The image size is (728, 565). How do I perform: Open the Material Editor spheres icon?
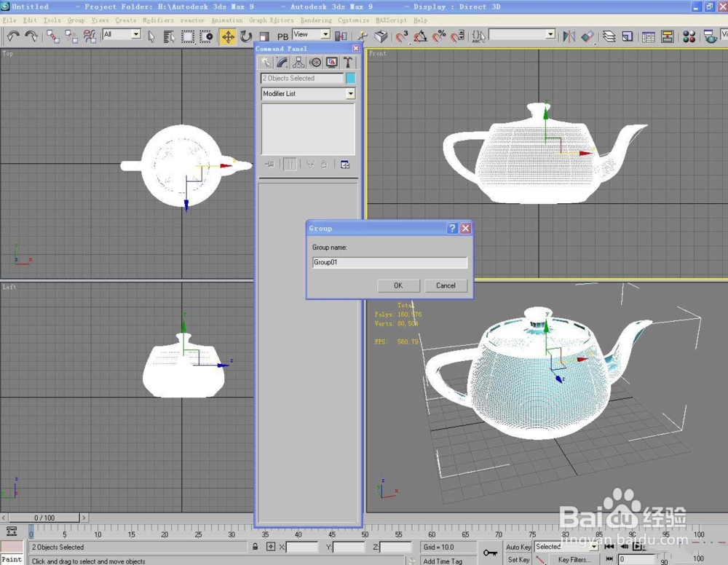689,36
